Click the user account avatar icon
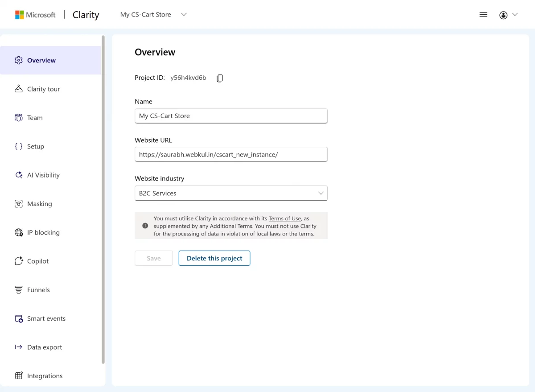This screenshot has height=392, width=535. click(503, 15)
